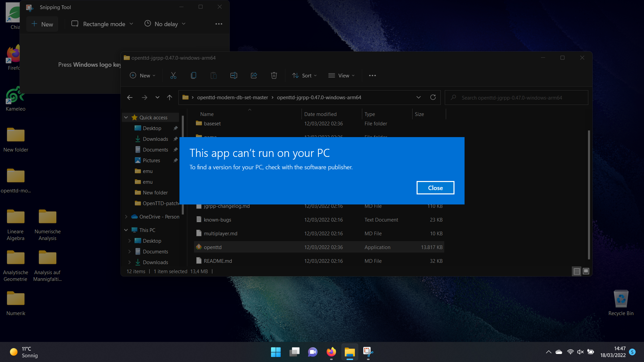The image size is (644, 362).
Task: Collapse the This PC tree node
Action: (126, 230)
